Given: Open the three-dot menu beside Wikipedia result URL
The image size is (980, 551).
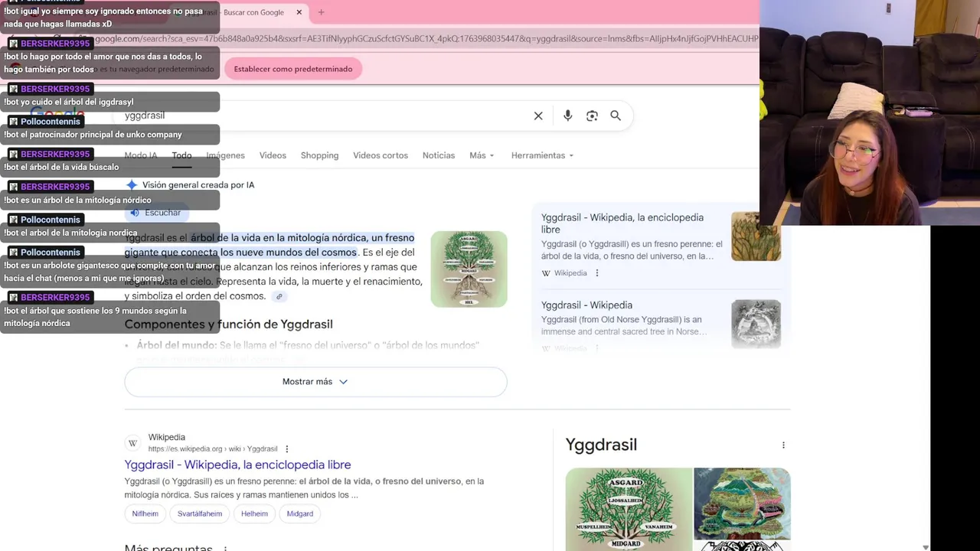Looking at the screenshot, I should coord(287,449).
